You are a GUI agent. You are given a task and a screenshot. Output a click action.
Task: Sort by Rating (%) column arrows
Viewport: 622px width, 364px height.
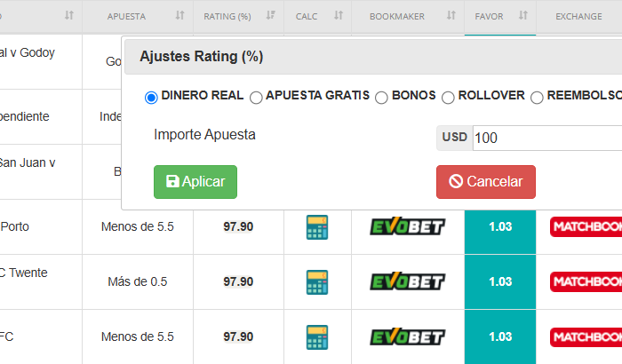coord(270,15)
